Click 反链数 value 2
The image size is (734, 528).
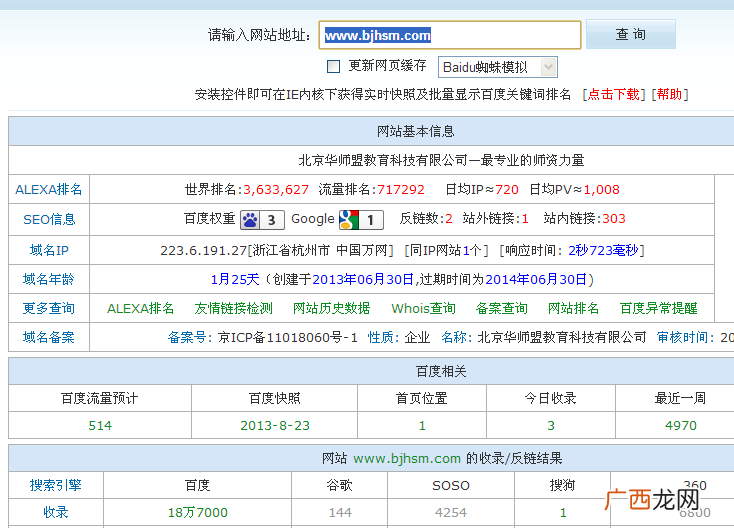coord(449,219)
